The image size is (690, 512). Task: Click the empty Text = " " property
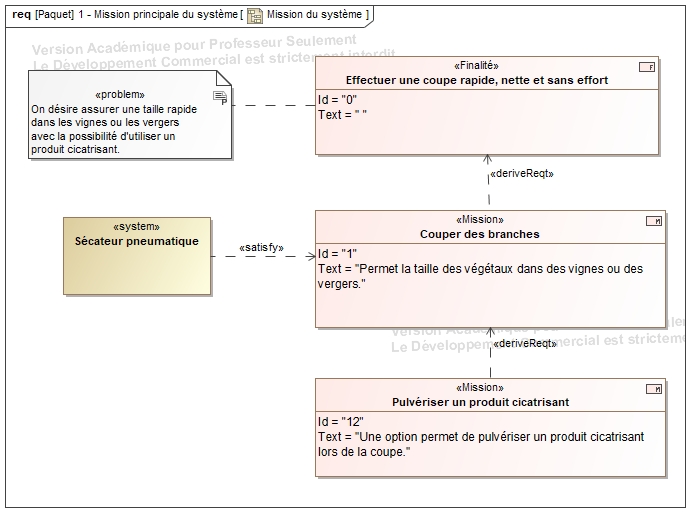342,115
